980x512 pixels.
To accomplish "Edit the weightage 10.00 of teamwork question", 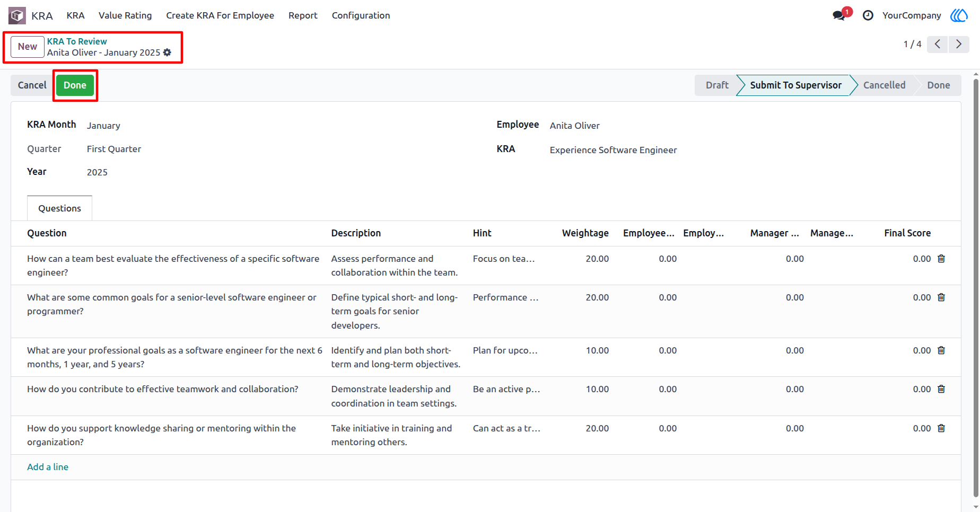I will [x=597, y=389].
